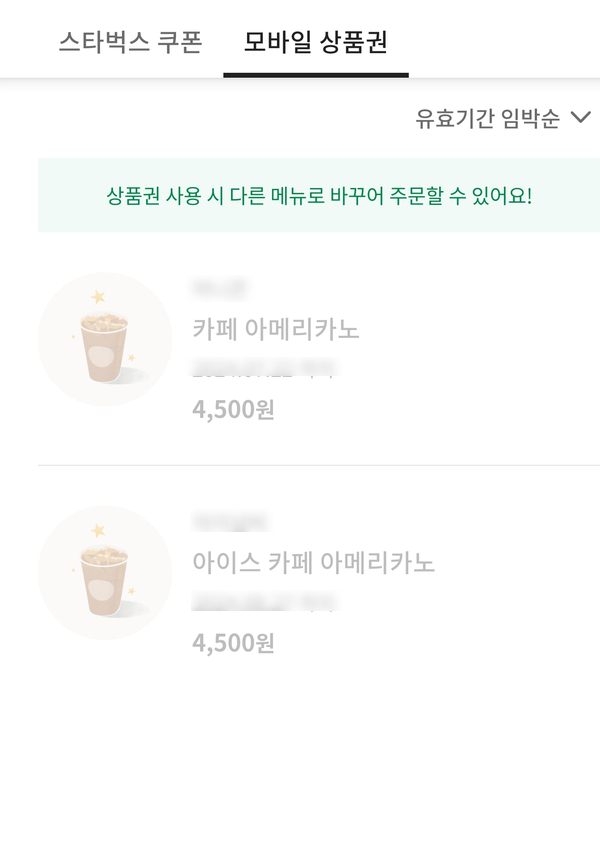The image size is (600, 868).
Task: Click the 4,500원 price under 아이스 카페 아메리카노
Action: [x=233, y=642]
